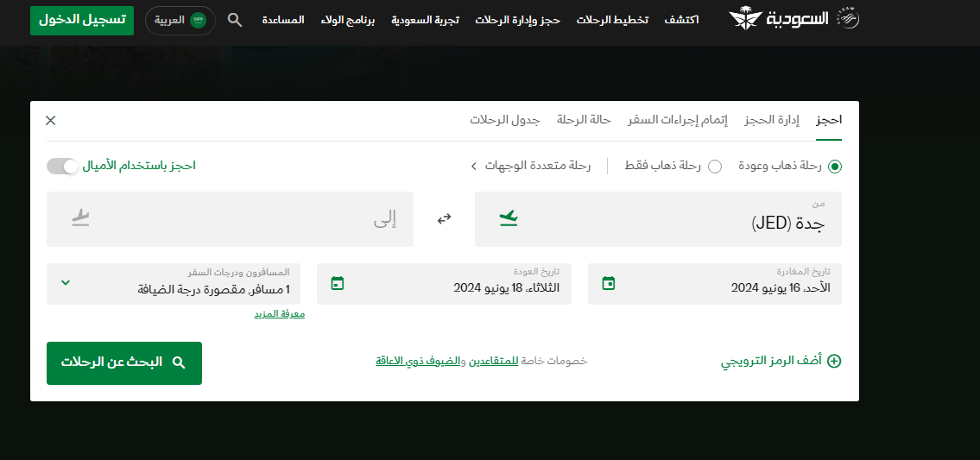This screenshot has width=980, height=460.
Task: Toggle booking using miles switch
Action: [62, 166]
